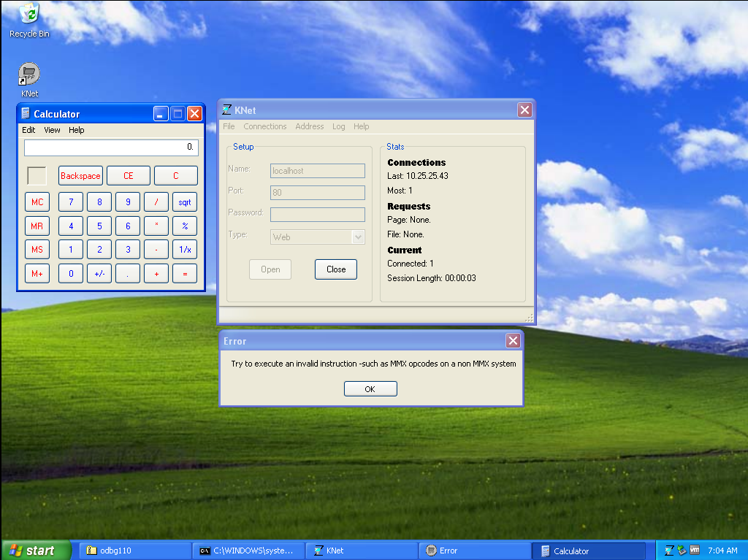Select the Calculator taskbar button

coord(589,551)
